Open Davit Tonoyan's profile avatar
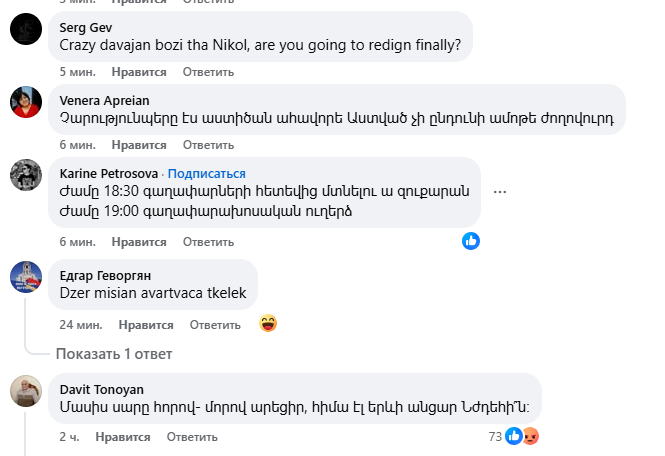665x456 pixels. [x=25, y=391]
